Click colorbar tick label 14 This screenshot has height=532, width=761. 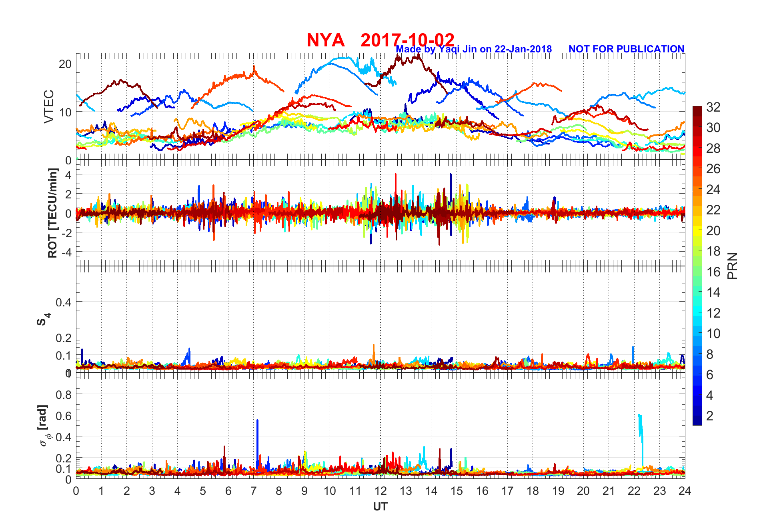click(713, 292)
